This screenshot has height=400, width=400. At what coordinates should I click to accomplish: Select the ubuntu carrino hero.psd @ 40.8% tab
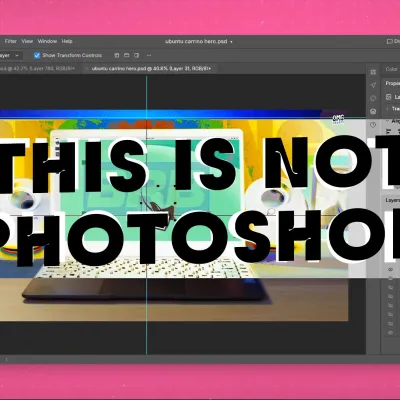coord(151,68)
